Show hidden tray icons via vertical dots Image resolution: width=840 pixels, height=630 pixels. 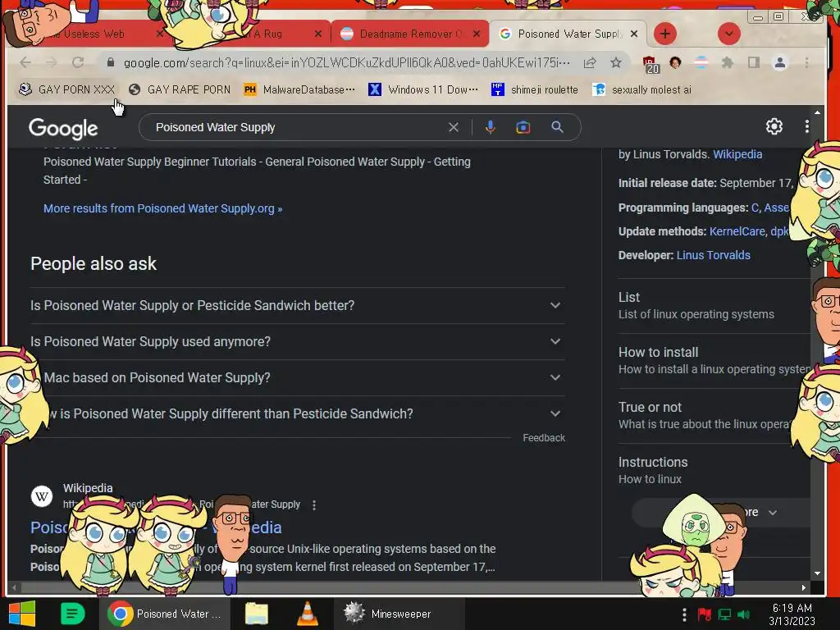(x=684, y=614)
